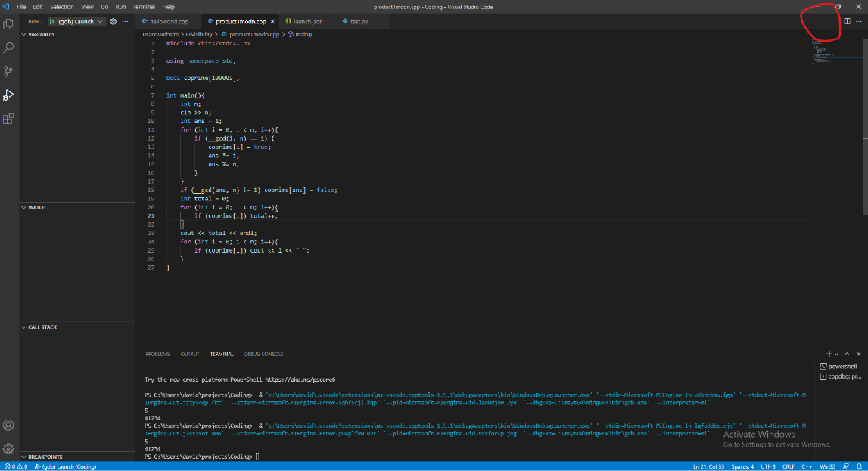The image size is (868, 471).
Task: Click the editor vertical scrollbar
Action: tap(865, 127)
